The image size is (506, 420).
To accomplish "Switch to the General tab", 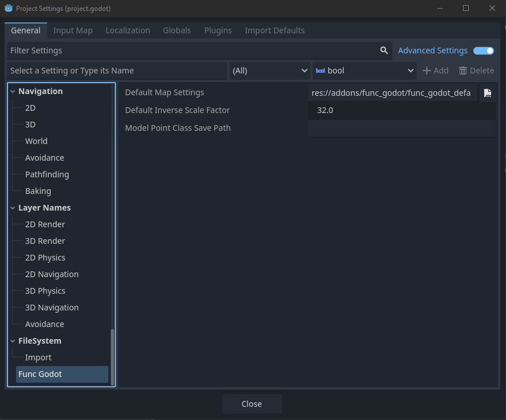I will tap(26, 30).
